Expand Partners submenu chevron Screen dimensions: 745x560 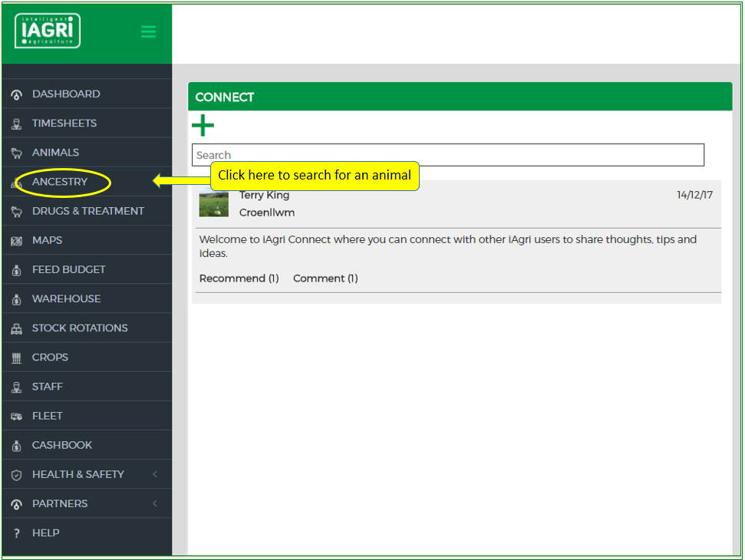point(155,503)
